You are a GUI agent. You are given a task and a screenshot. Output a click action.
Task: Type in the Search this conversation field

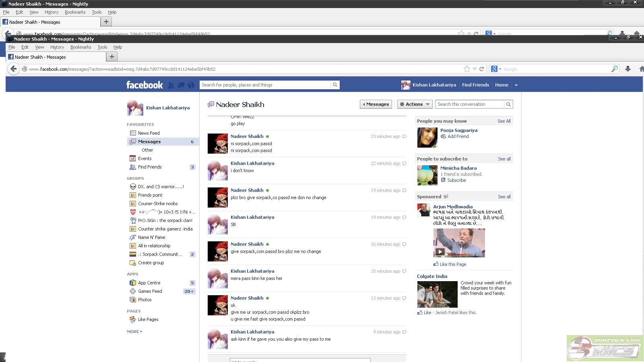[470, 104]
